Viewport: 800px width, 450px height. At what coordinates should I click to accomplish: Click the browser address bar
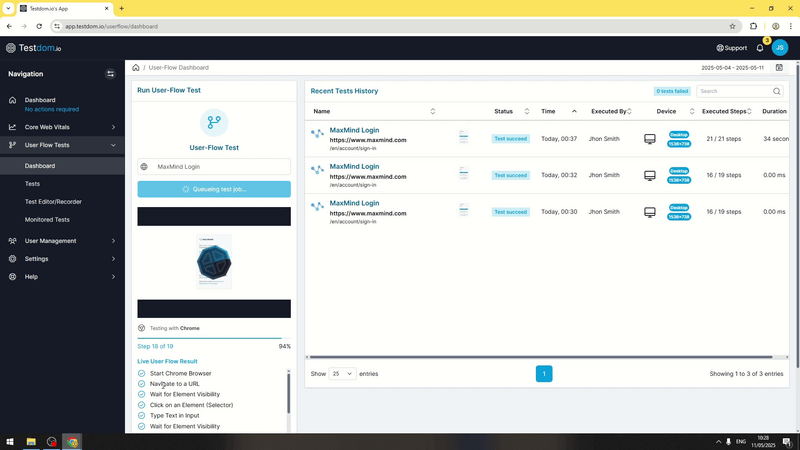(395, 26)
